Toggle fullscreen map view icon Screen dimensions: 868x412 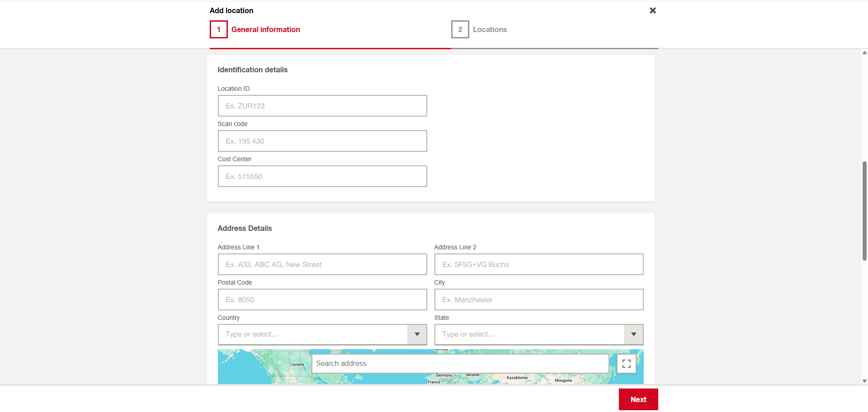click(x=626, y=364)
